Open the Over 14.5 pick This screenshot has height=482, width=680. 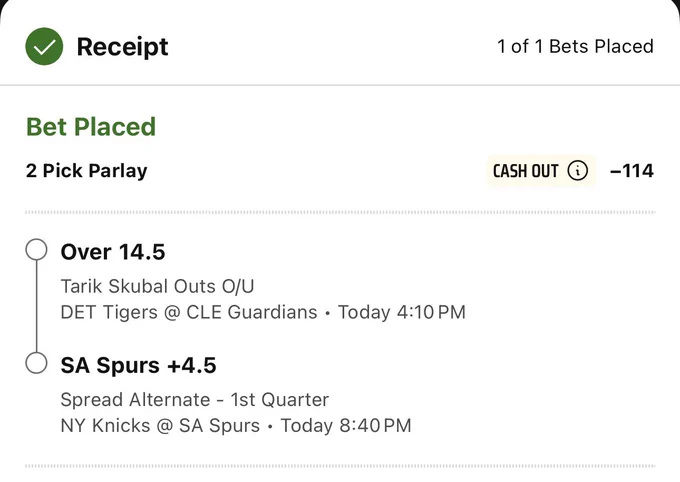point(113,252)
